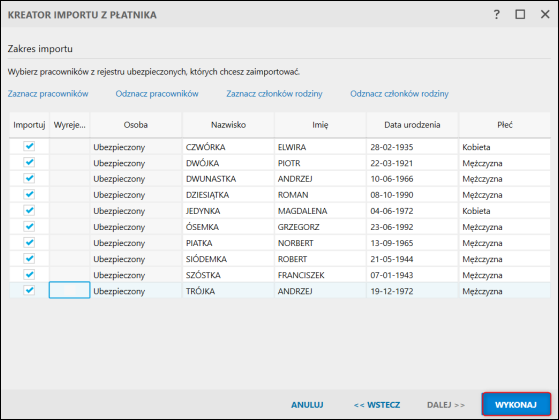Click the Wyreje... cell in TRÓJKA row
The image size is (559, 420).
coord(70,290)
